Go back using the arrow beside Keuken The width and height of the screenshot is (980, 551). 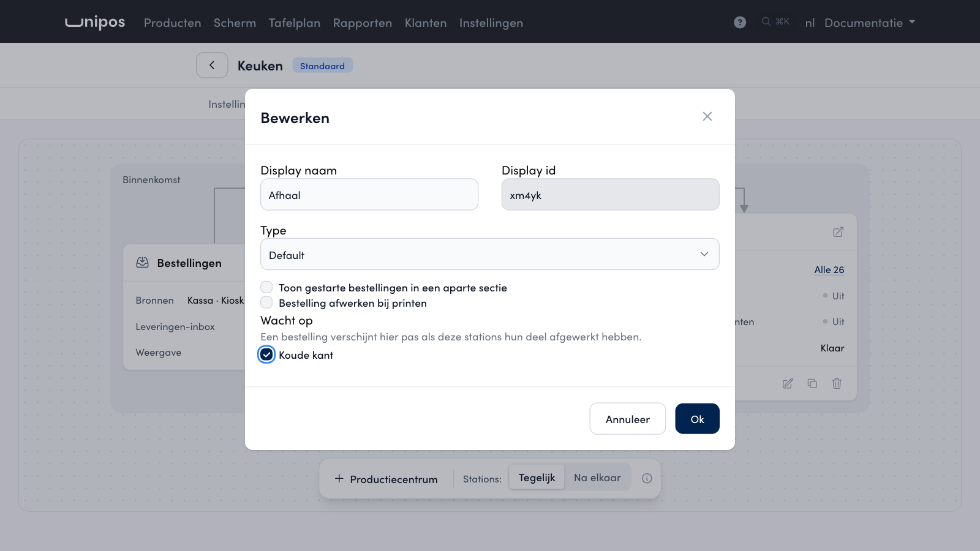212,65
